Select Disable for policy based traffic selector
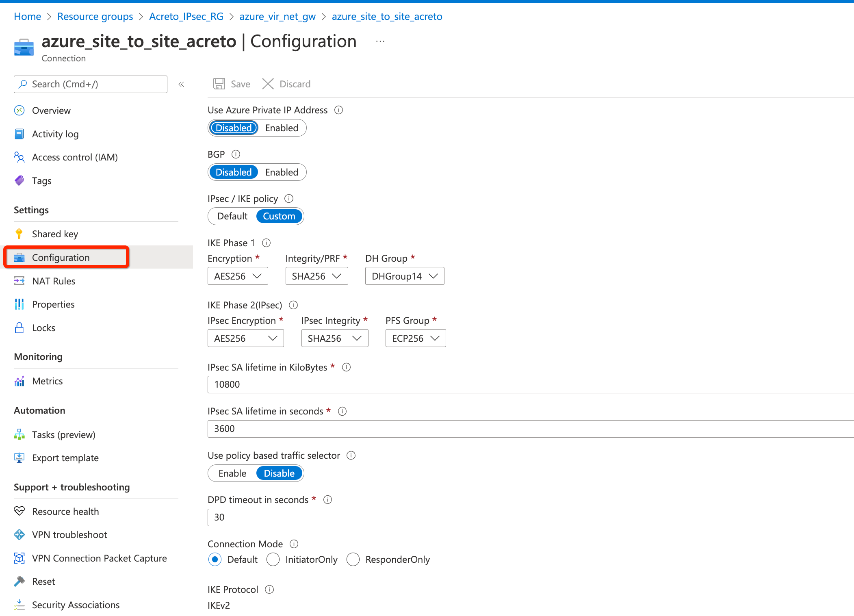This screenshot has height=616, width=854. click(x=279, y=473)
